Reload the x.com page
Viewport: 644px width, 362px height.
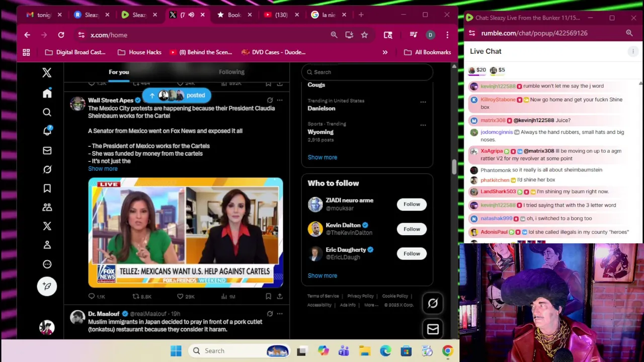coord(61,35)
